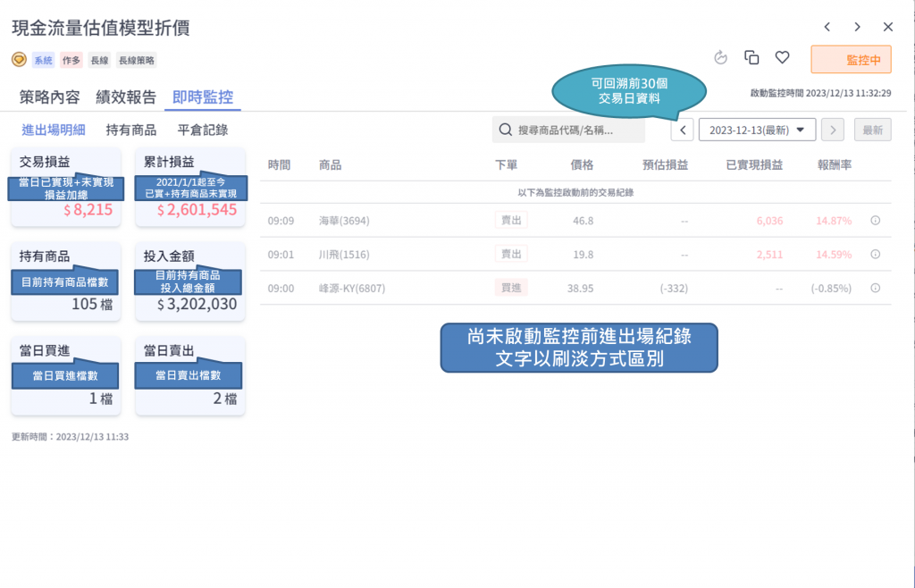Click the gold premium badge icon
915x588 pixels.
(x=19, y=60)
